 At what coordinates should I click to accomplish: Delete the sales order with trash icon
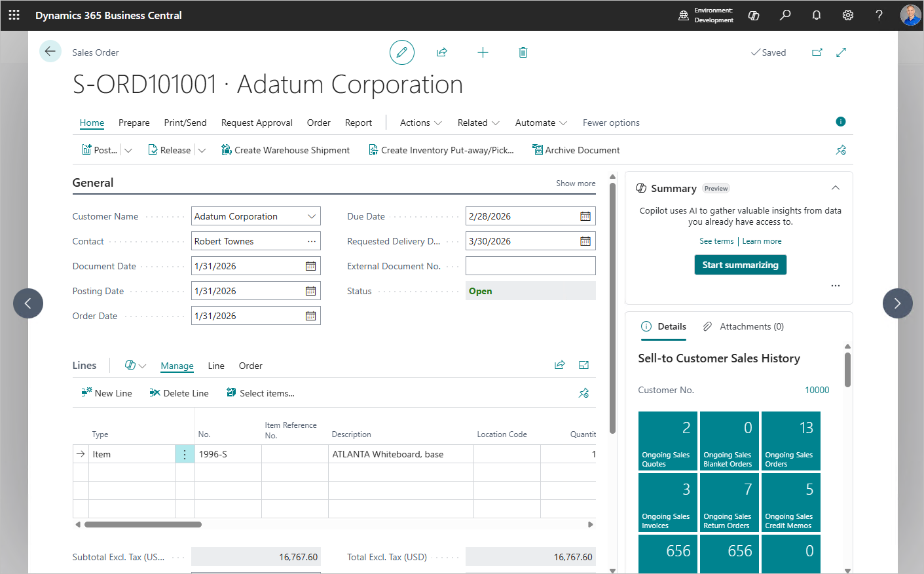click(x=523, y=52)
